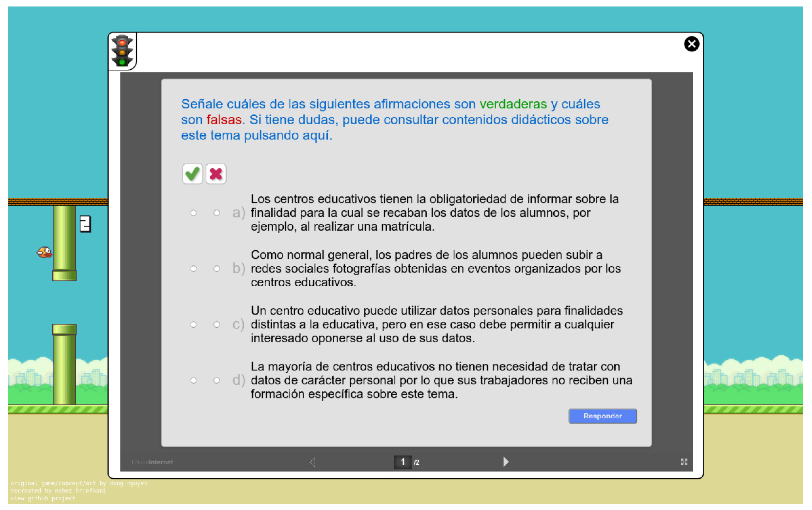Mark statement d) as true
Image resolution: width=812 pixels, height=510 pixels.
pyautogui.click(x=193, y=380)
